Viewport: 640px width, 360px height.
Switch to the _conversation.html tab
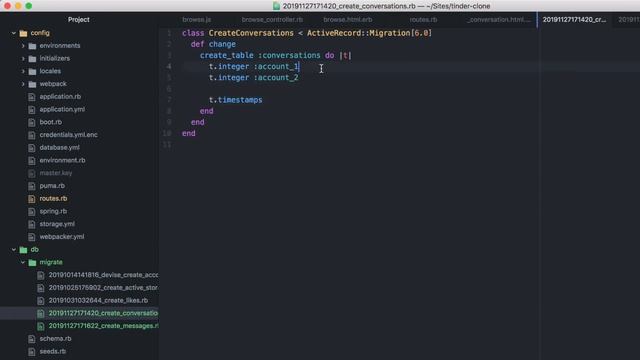point(499,20)
